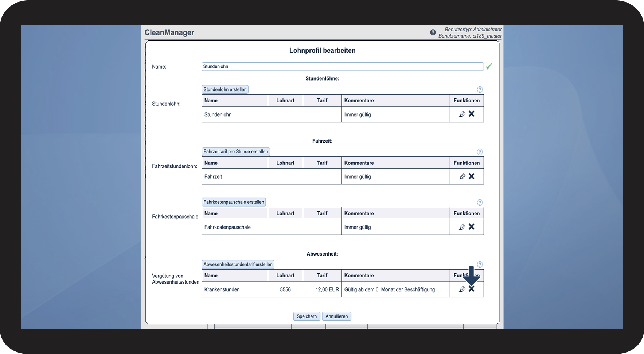Edit the Fahrkostenpauschale row
The image size is (644, 354).
(462, 227)
